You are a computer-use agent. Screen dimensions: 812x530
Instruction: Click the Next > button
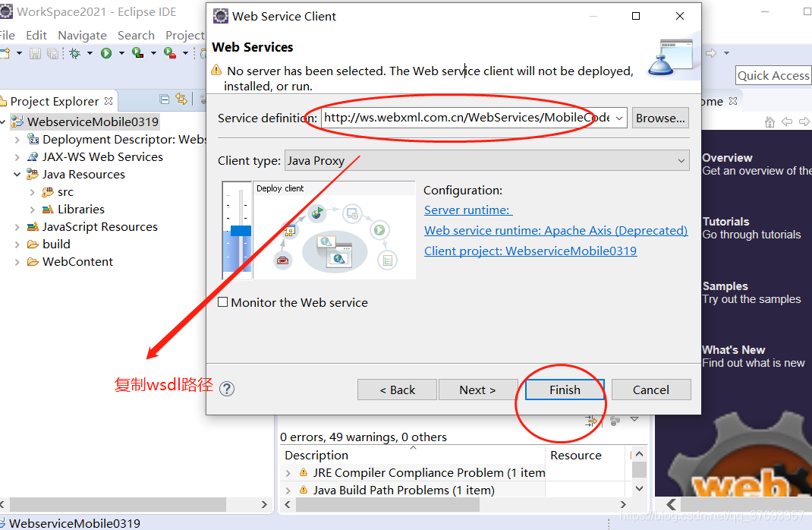[x=478, y=390]
